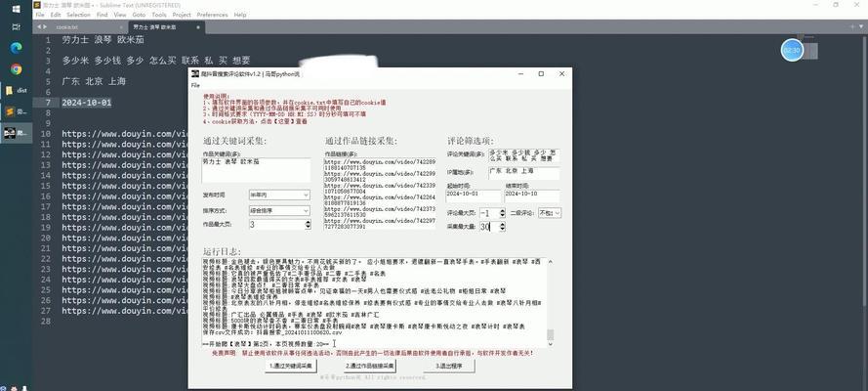The width and height of the screenshot is (868, 391).
Task: Click the blue 02:30 recording timer
Action: tap(792, 50)
